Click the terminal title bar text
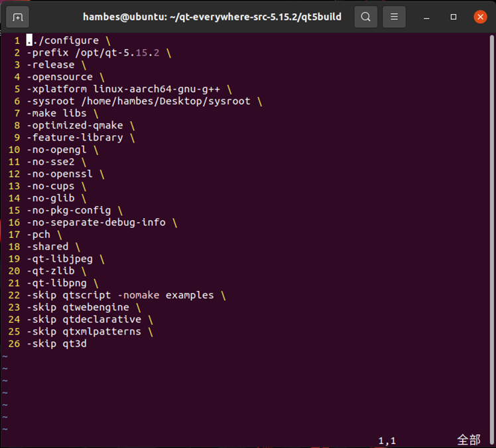 click(x=212, y=17)
